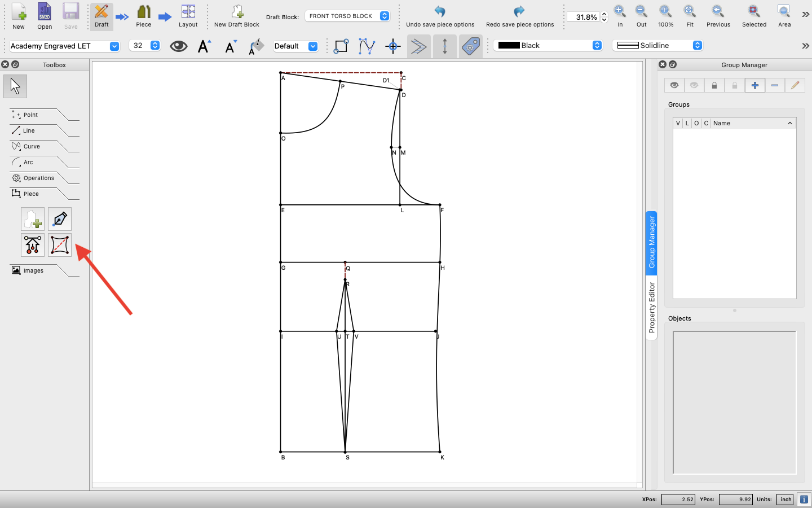Screen dimensions: 812x508
Task: Open the Black line color dropdown
Action: tap(548, 45)
